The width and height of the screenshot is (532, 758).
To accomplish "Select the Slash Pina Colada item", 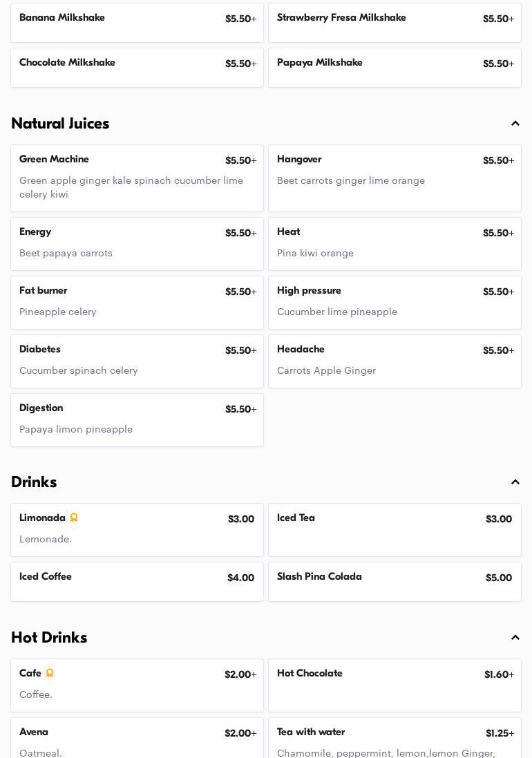I will click(x=395, y=582).
